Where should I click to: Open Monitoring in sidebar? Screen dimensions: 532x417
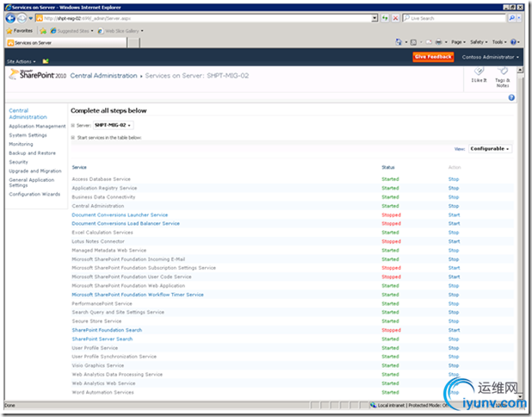[21, 144]
